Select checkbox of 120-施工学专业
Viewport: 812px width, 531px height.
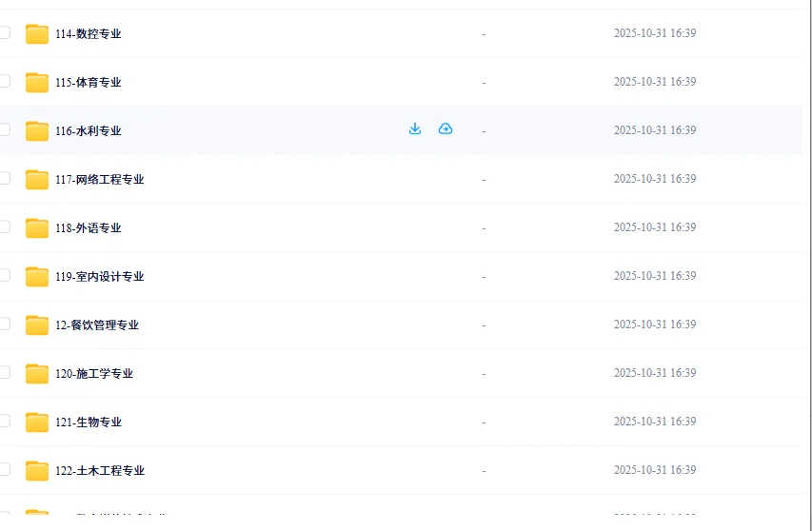pyautogui.click(x=4, y=372)
